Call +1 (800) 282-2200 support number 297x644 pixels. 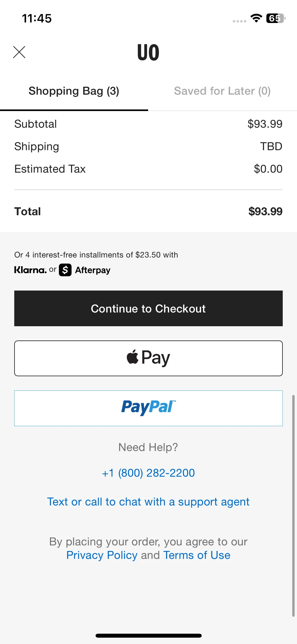tap(148, 473)
